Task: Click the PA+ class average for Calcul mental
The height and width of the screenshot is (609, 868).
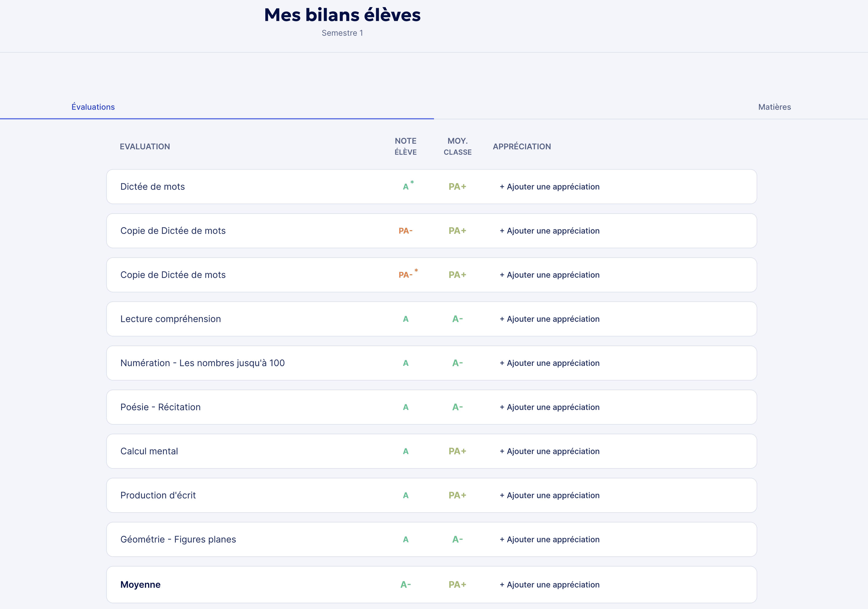Action: point(457,451)
